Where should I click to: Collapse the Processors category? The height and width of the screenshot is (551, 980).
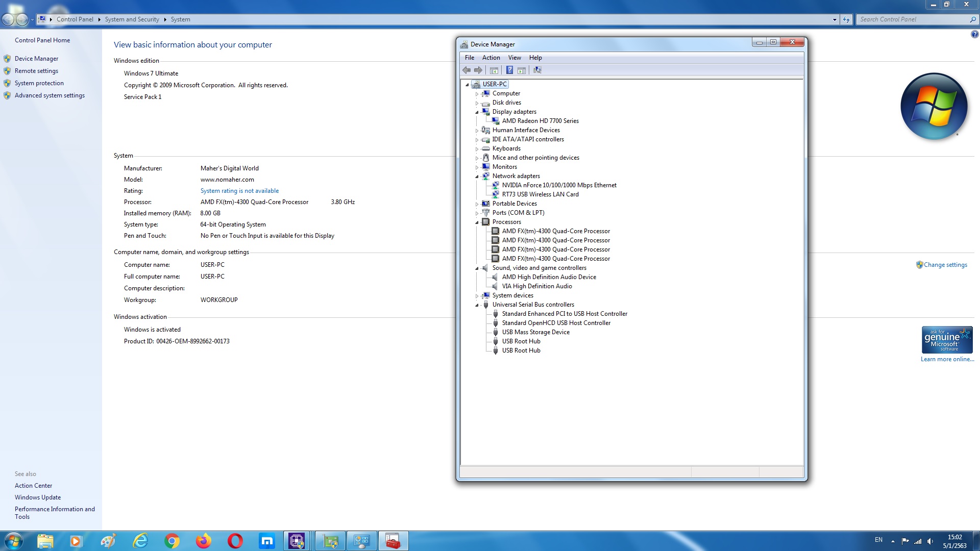[x=477, y=222]
